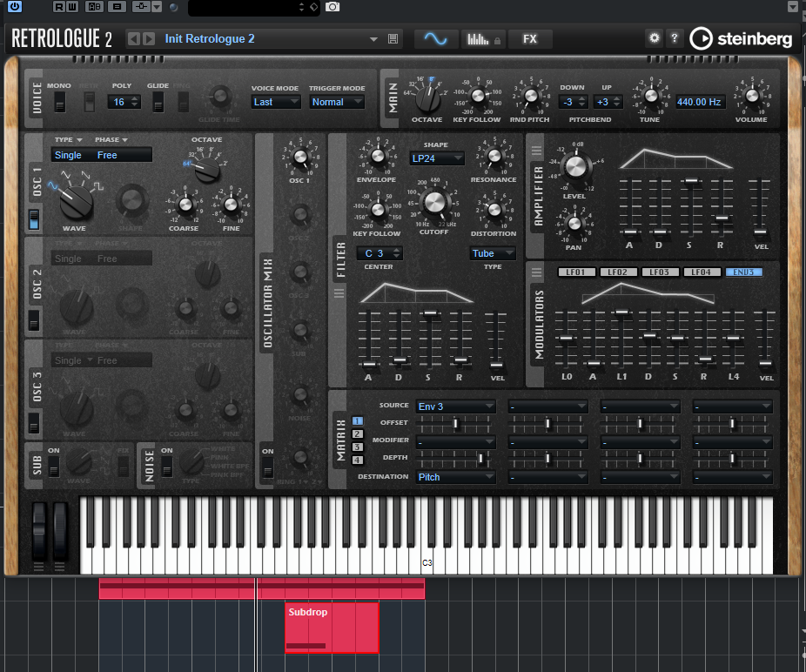Image resolution: width=806 pixels, height=672 pixels.
Task: Toggle the OSC 1 on/off switch
Action: tap(33, 219)
